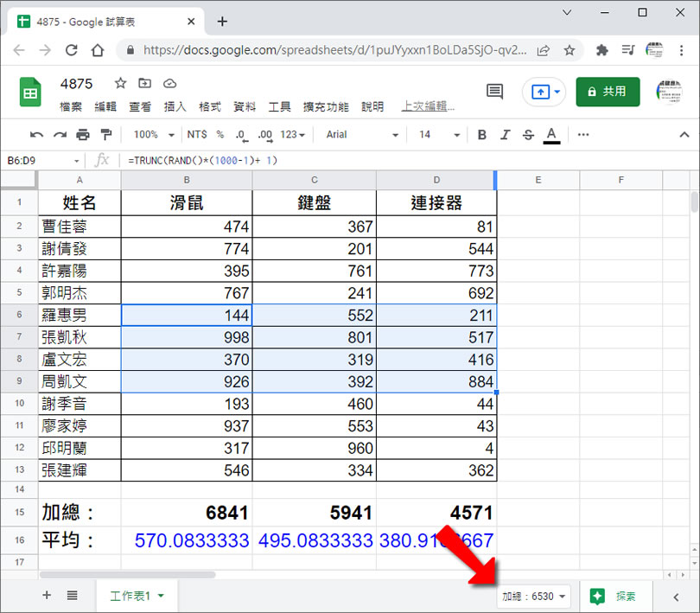The width and height of the screenshot is (700, 613).
Task: Open the 上次編輯 history link
Action: click(428, 106)
